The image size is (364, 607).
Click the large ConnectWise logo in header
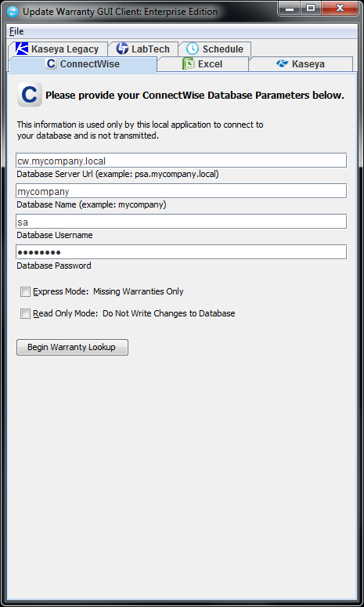click(x=30, y=95)
